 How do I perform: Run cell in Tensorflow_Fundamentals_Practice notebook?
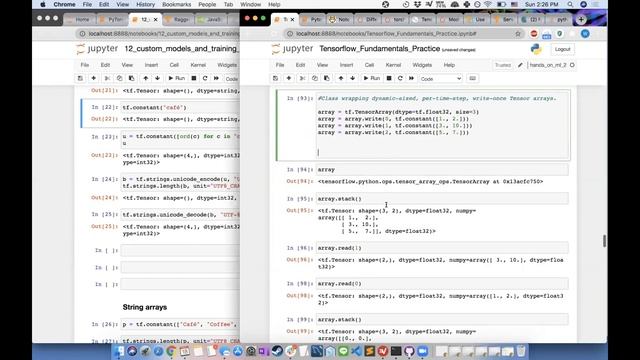[371, 78]
